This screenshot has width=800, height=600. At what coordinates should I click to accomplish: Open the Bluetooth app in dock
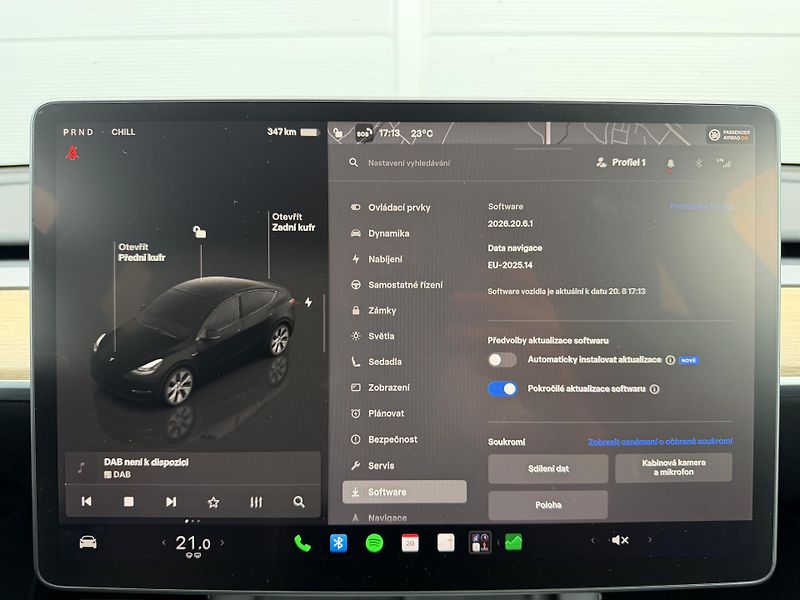pyautogui.click(x=338, y=543)
